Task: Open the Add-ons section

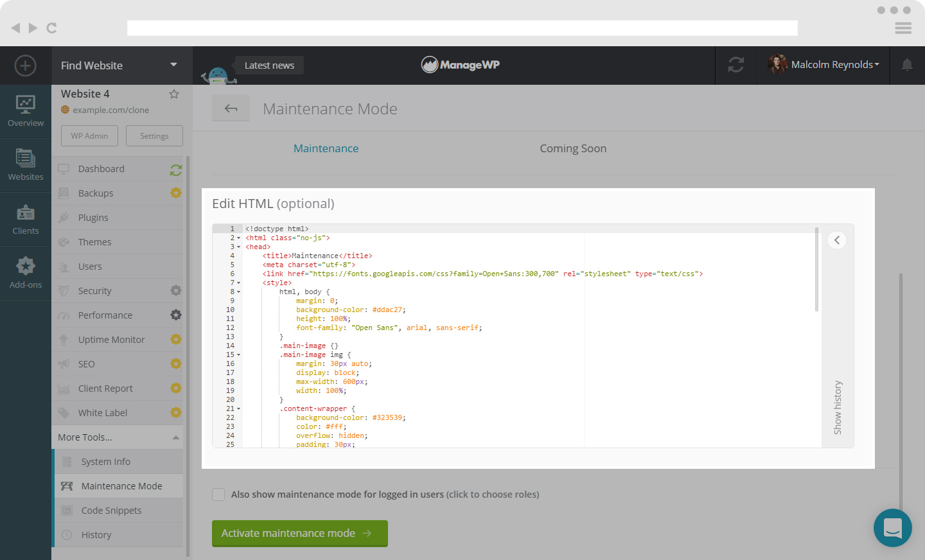Action: 26,273
